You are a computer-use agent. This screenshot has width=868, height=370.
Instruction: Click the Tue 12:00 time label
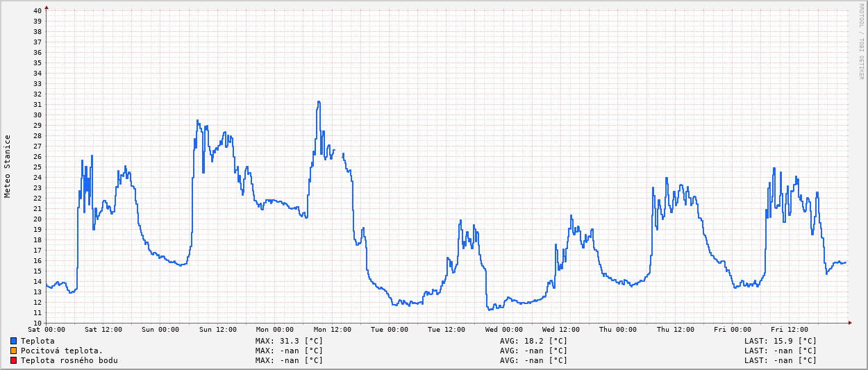click(x=446, y=330)
